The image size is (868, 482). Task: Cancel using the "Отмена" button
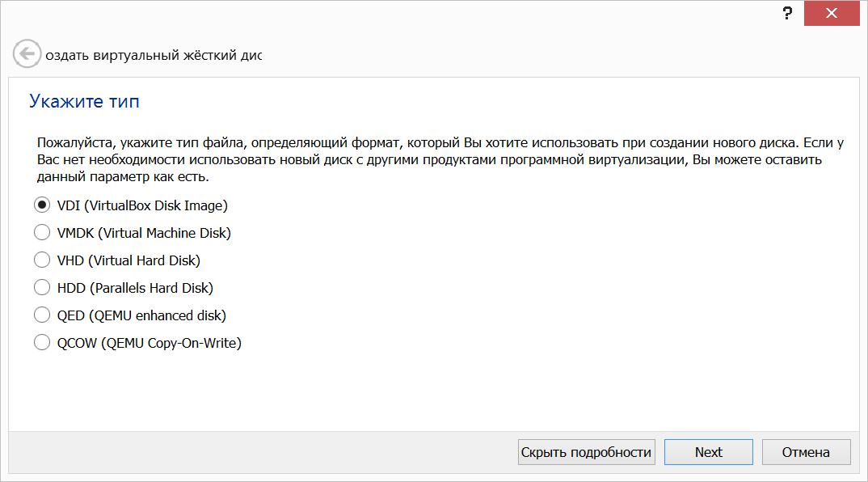pos(806,452)
